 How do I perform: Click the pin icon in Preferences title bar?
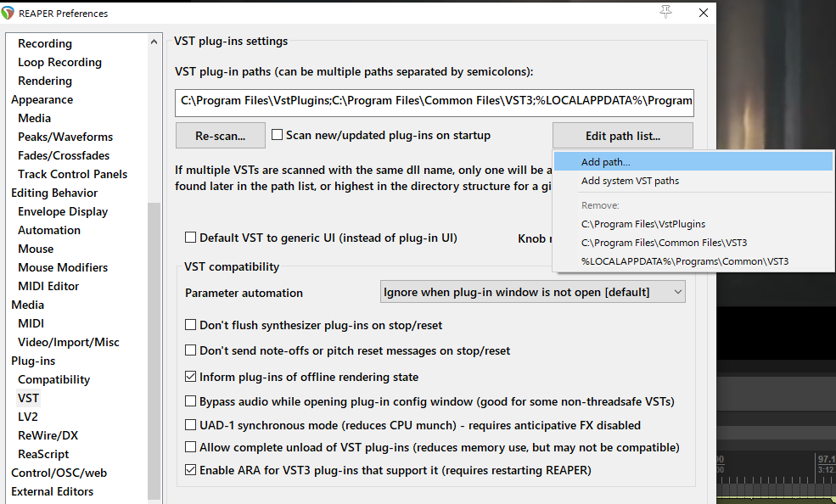click(x=666, y=12)
